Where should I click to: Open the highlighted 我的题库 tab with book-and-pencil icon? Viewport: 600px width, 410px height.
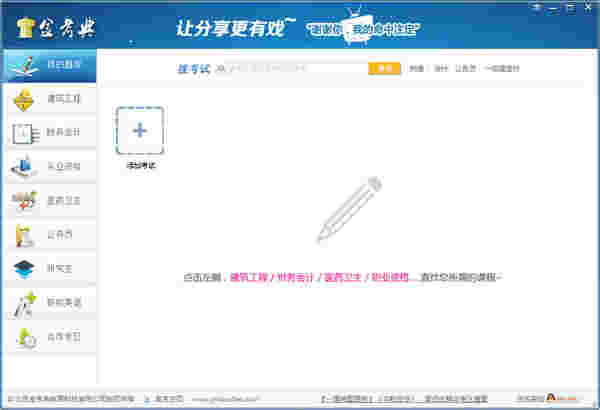click(x=49, y=65)
